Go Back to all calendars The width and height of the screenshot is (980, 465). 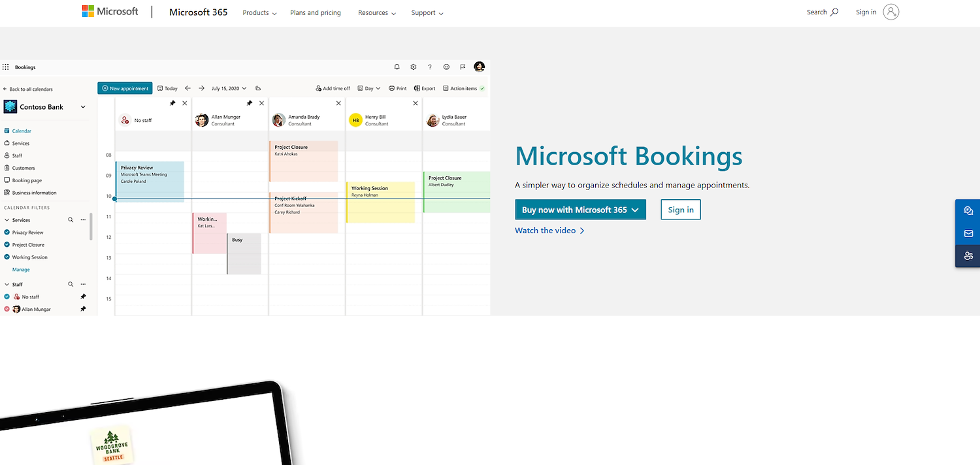click(x=27, y=89)
